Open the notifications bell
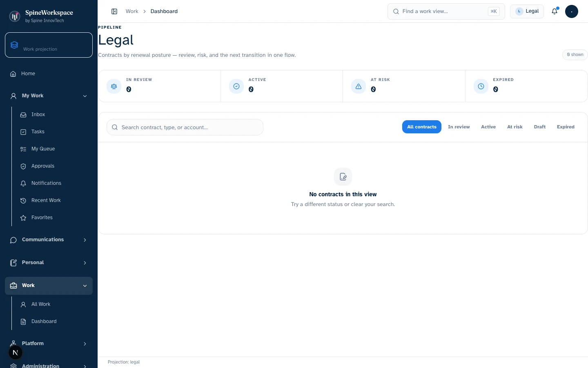588x368 pixels. 555,11
